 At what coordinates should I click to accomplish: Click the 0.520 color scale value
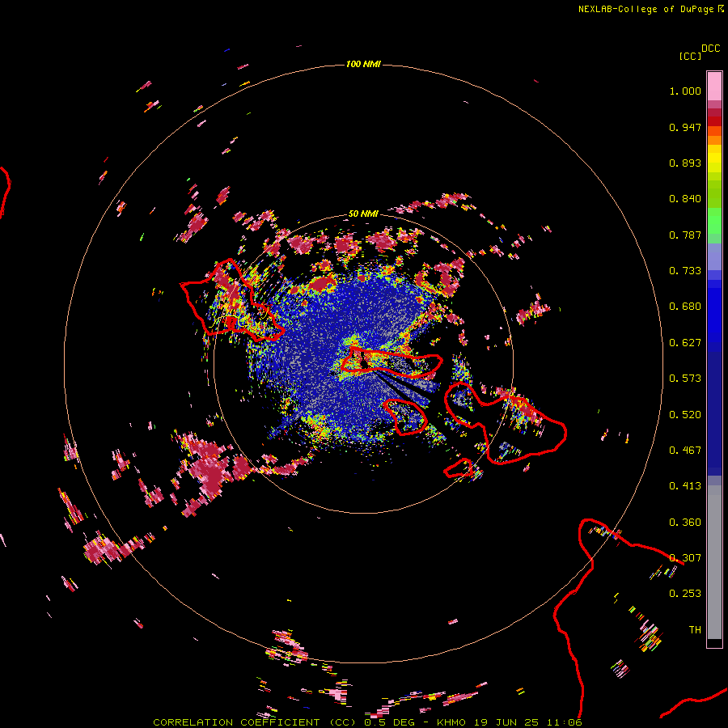(x=685, y=415)
